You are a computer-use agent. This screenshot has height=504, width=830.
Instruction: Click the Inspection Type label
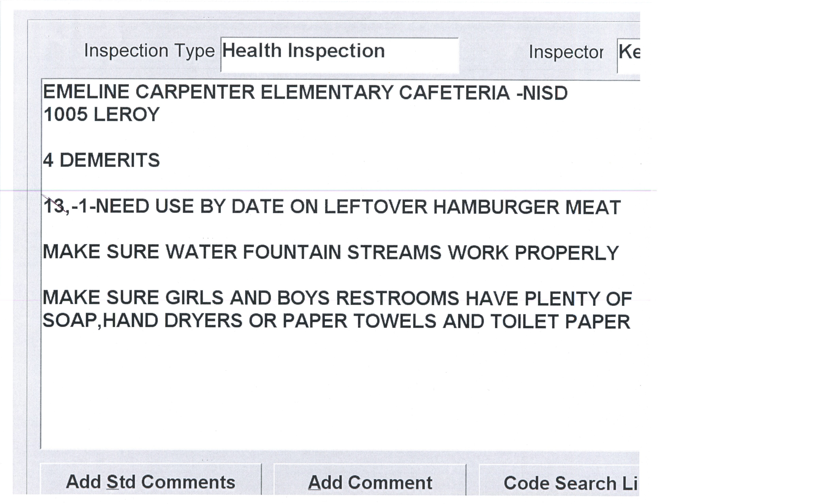pyautogui.click(x=149, y=51)
